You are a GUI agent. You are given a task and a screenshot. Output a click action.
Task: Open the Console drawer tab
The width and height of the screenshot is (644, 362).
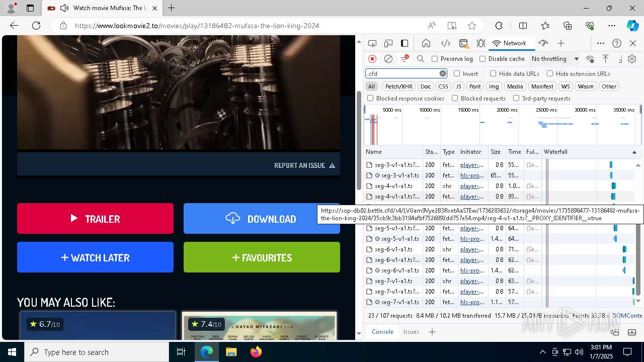point(382,332)
